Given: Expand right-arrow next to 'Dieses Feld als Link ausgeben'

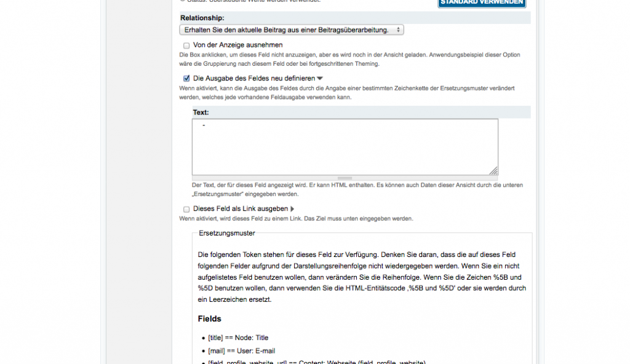Looking at the screenshot, I should tap(292, 209).
